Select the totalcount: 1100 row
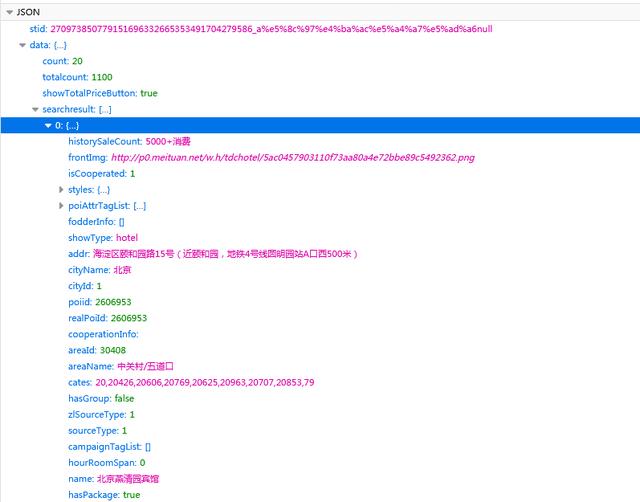This screenshot has width=640, height=502. pyautogui.click(x=320, y=77)
